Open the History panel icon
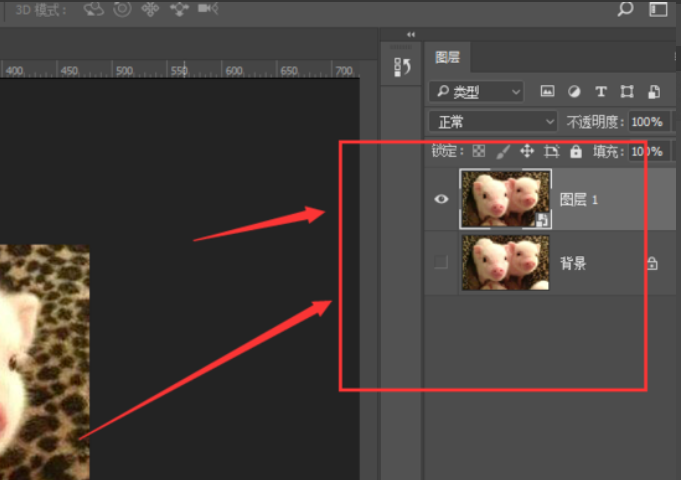The image size is (681, 480). 402,67
